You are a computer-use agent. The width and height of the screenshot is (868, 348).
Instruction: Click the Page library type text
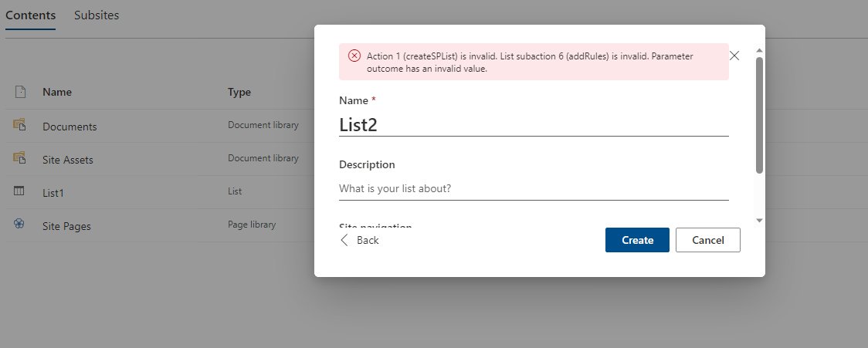pos(252,225)
